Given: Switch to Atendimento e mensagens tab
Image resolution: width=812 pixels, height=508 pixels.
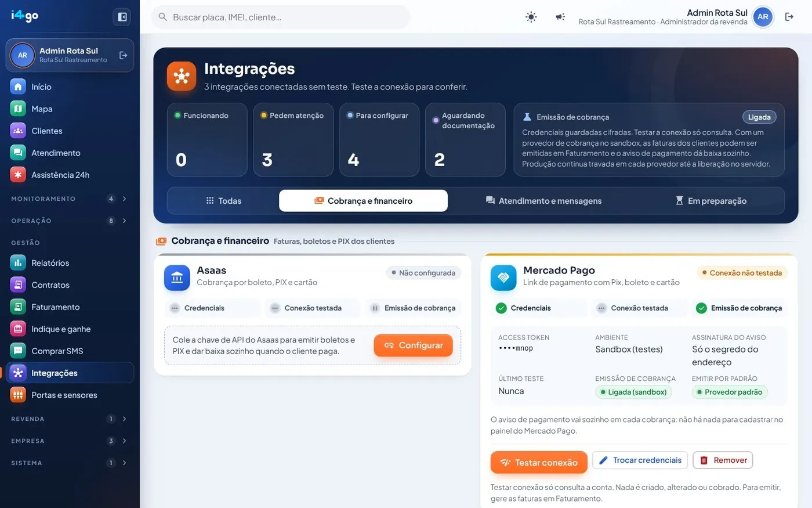Looking at the screenshot, I should click(543, 201).
